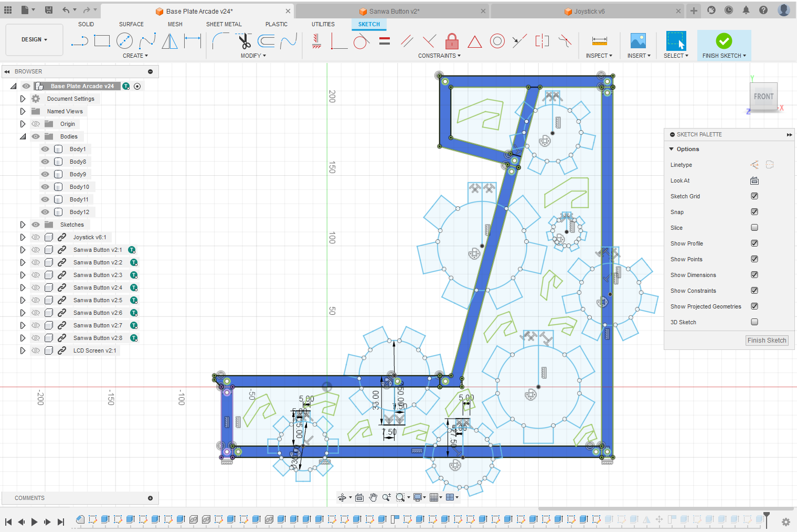Select the 2-Point Rectangle tool

pos(102,41)
